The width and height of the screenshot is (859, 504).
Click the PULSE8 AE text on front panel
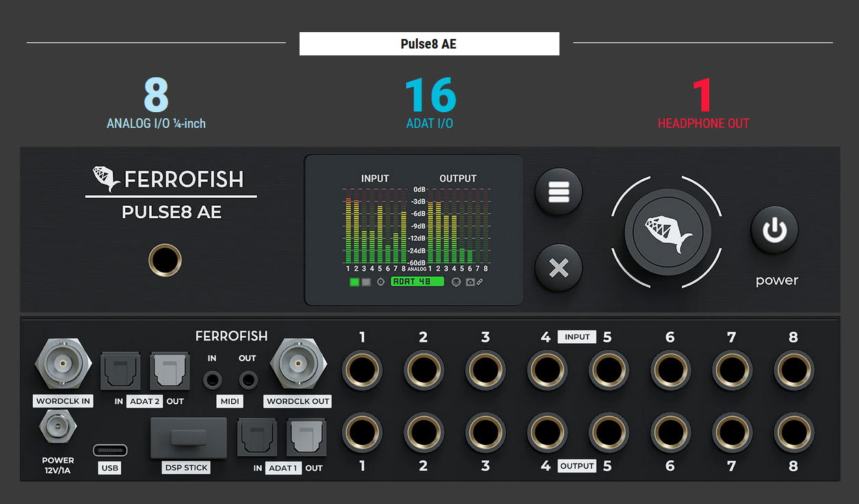pyautogui.click(x=172, y=213)
